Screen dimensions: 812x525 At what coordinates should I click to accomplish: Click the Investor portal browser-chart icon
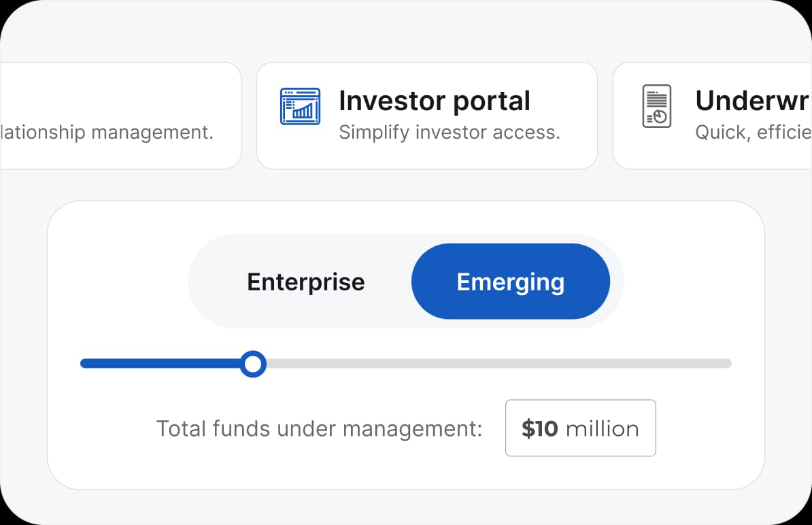(300, 106)
